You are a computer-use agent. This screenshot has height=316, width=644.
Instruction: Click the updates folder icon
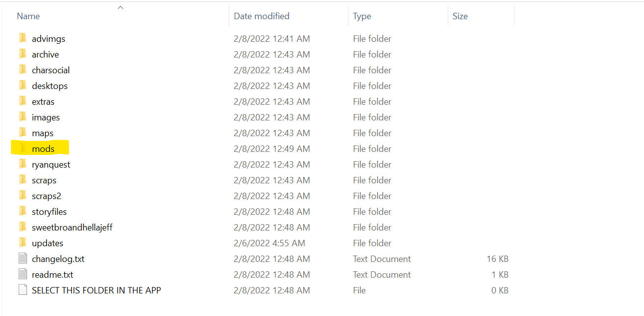pos(22,243)
